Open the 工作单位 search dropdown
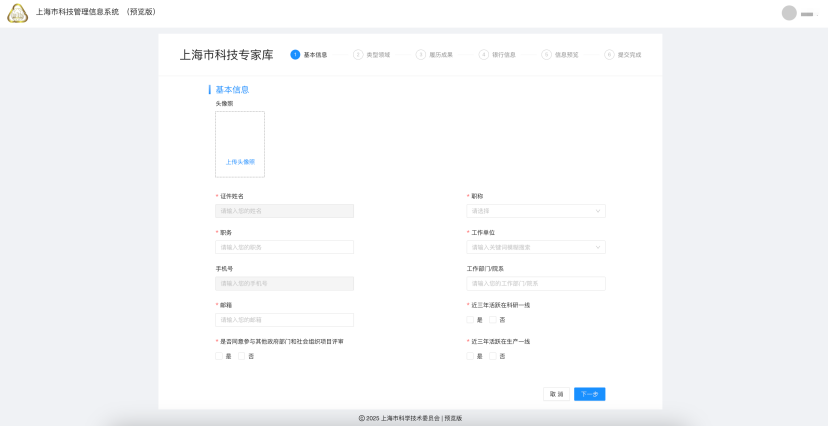828x426 pixels. coord(535,247)
